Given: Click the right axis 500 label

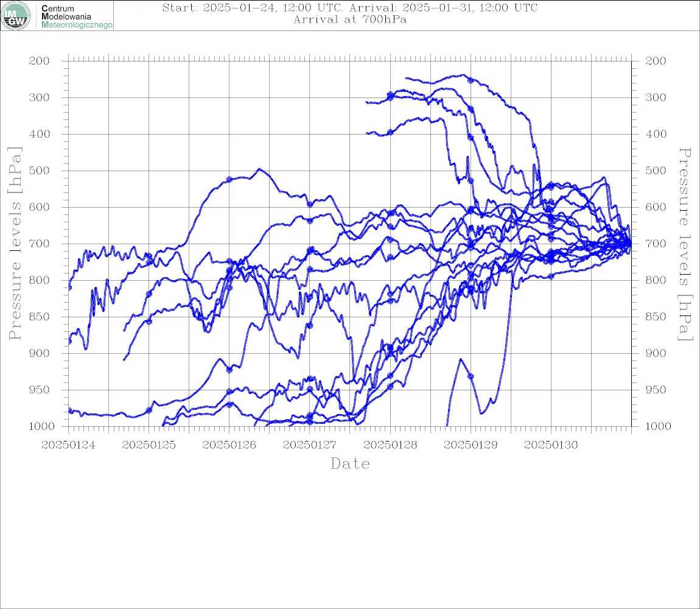Looking at the screenshot, I should point(656,171).
